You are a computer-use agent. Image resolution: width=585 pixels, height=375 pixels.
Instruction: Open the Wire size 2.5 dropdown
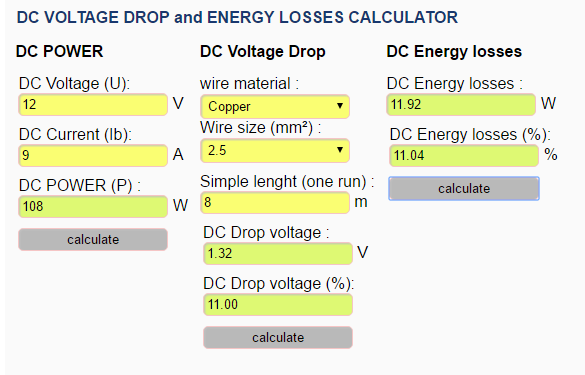pyautogui.click(x=275, y=150)
